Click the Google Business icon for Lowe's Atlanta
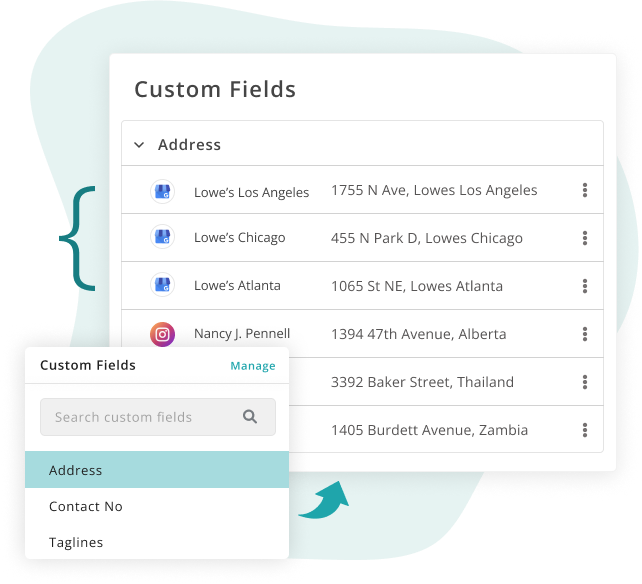Screen dimensions: 642x584 point(163,285)
